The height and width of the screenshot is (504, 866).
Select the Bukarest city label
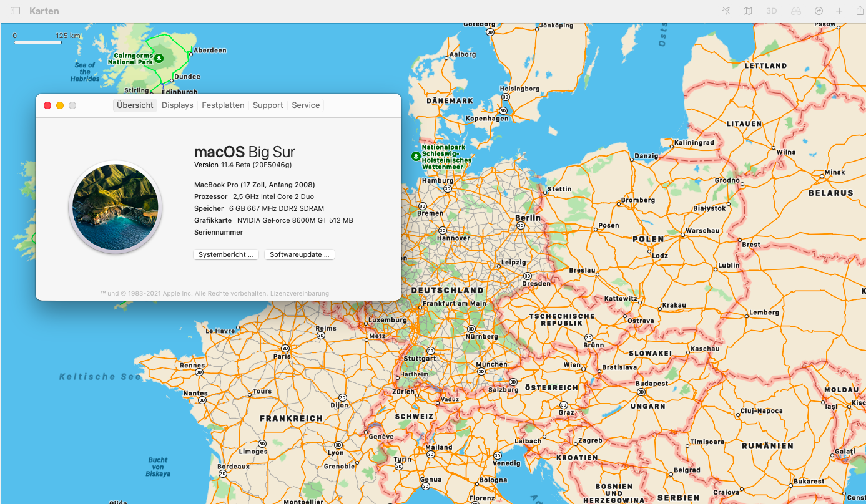point(809,482)
